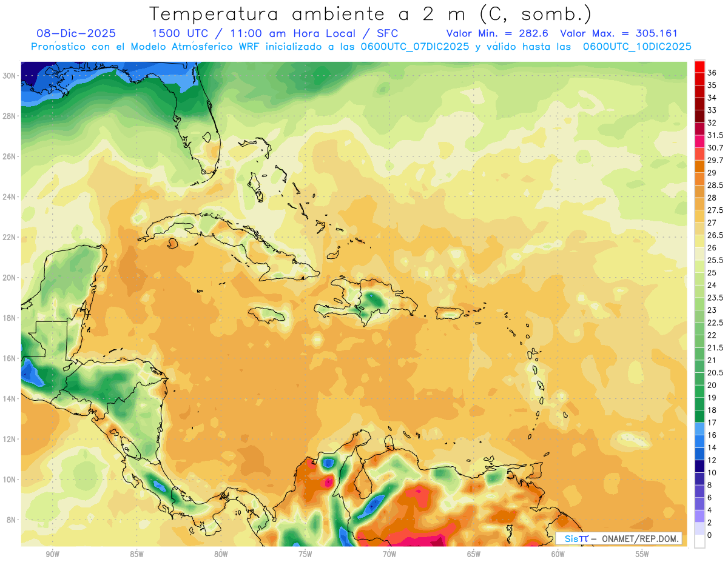This screenshot has height=562, width=728.
Task: Click the '80W' longitude label
Action: tap(221, 554)
